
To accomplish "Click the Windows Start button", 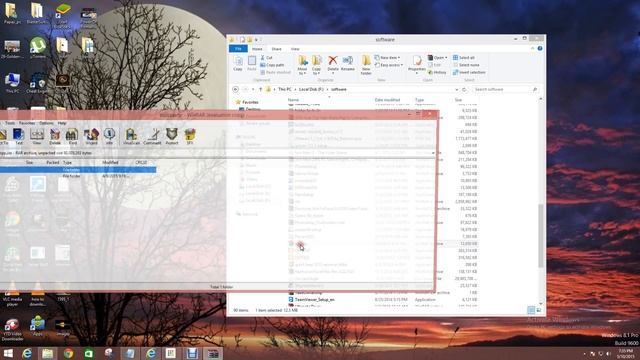I will coord(8,353).
